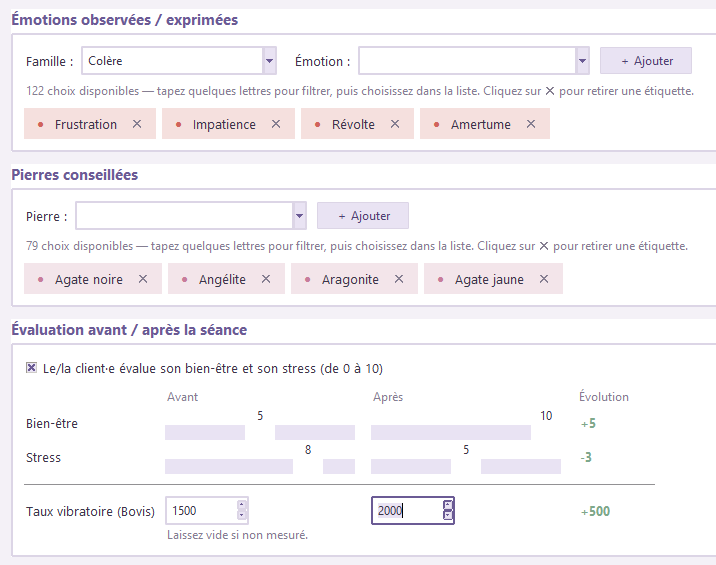
Task: Increase the Après Taux vibratoire with up arrow
Action: pyautogui.click(x=448, y=505)
